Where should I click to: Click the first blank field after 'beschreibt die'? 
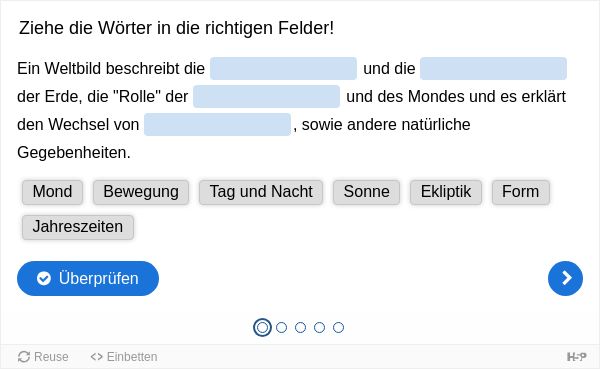pyautogui.click(x=284, y=69)
